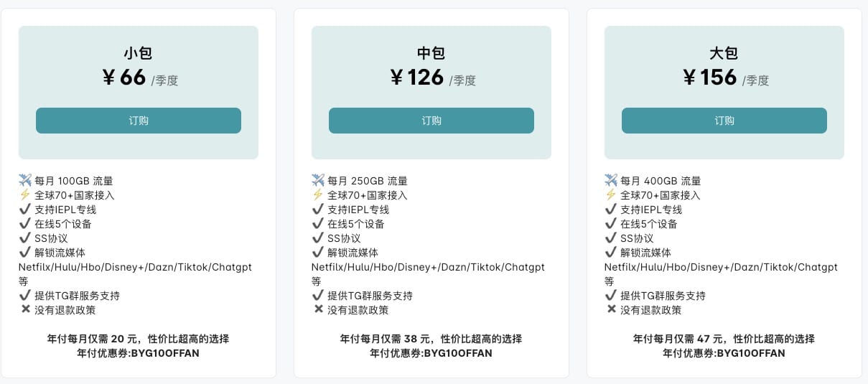Click coupon code BYG10OFFAN under 大包
Screen dimensions: 868x384
[754, 353]
